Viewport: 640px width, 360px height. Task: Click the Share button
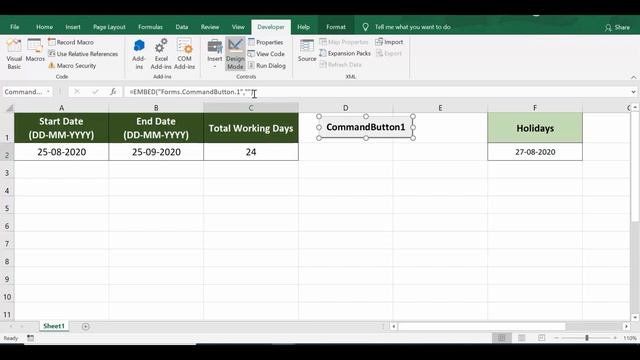click(x=617, y=27)
